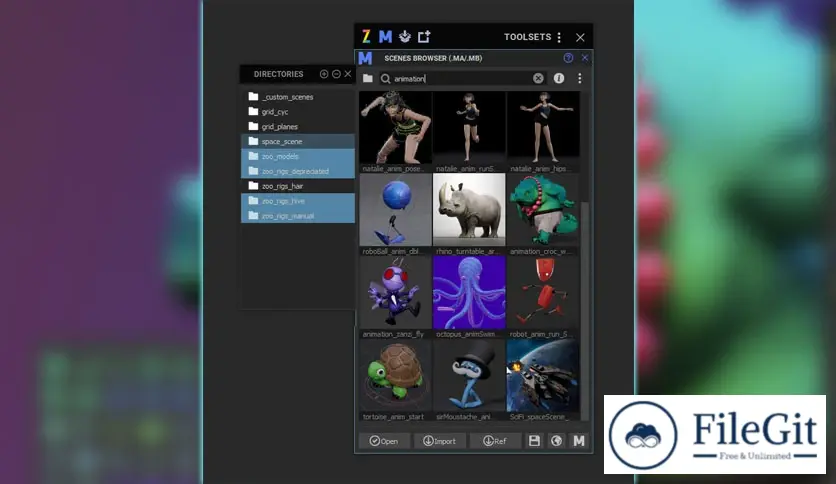This screenshot has width=836, height=484.
Task: Add a directory with the plus icon
Action: point(324,74)
